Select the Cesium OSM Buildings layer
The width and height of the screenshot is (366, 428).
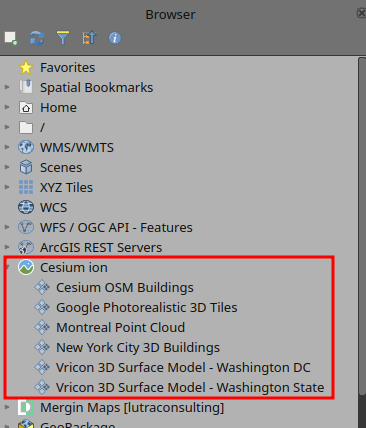click(125, 288)
